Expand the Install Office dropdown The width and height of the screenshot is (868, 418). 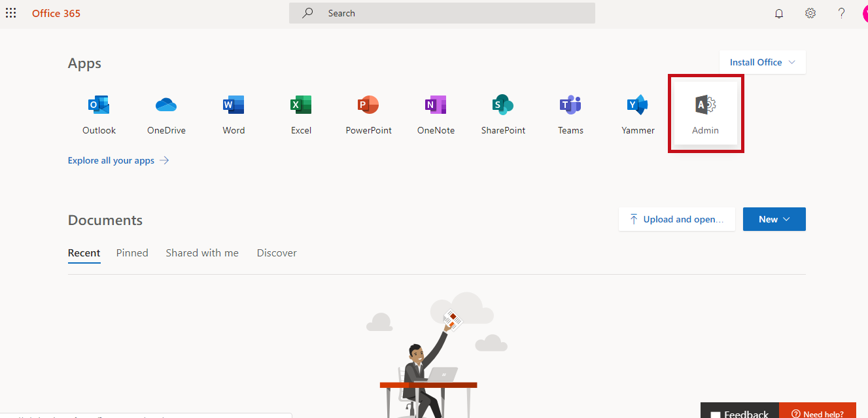(x=763, y=62)
